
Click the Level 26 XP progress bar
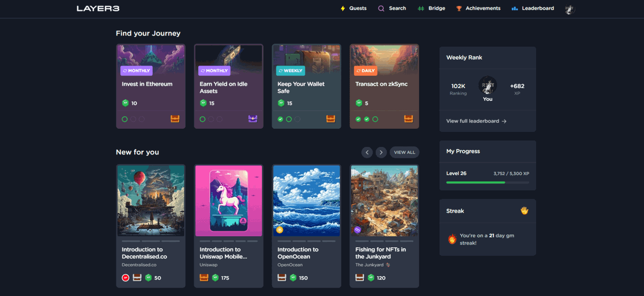click(x=488, y=182)
